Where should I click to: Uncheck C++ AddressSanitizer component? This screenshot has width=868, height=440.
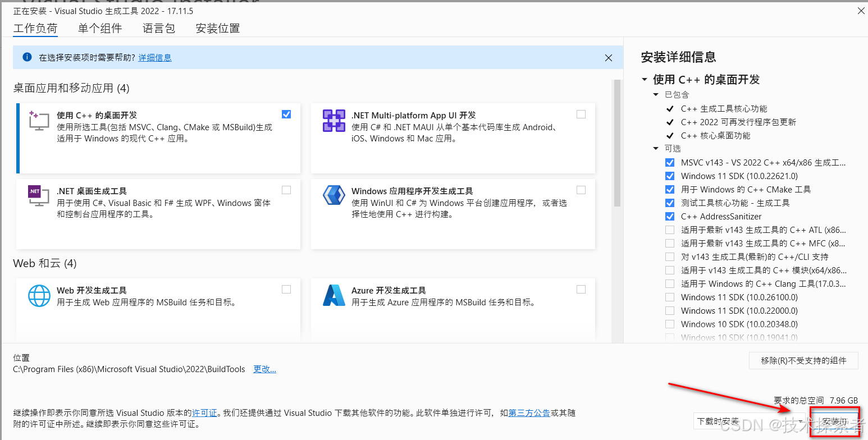[670, 216]
